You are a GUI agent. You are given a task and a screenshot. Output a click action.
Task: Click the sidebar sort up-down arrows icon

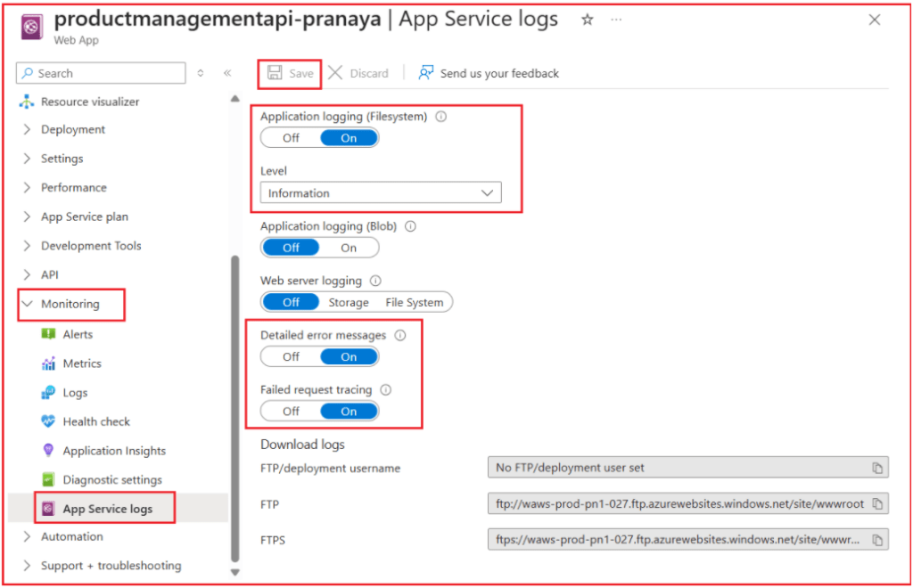coord(201,73)
